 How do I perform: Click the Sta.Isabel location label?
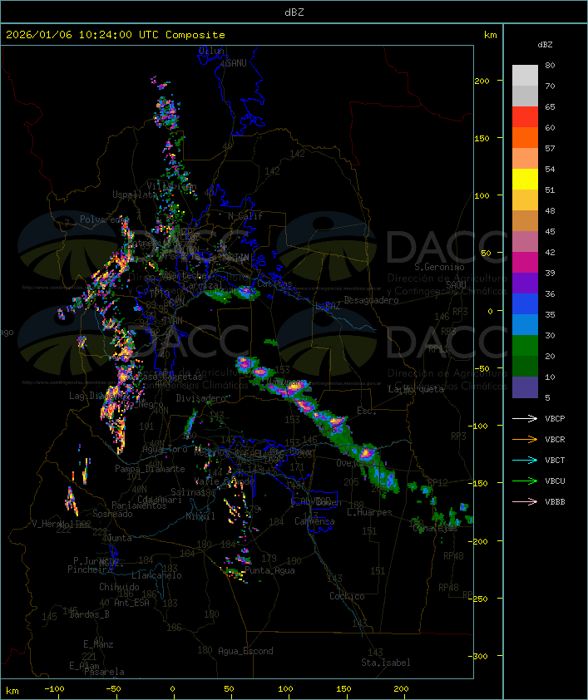(x=386, y=663)
